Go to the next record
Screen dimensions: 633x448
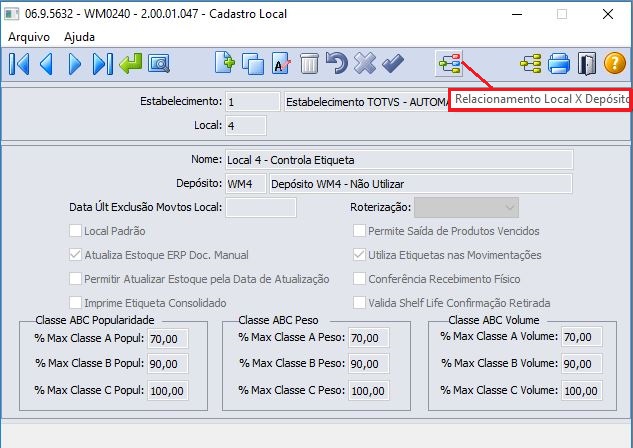[x=75, y=64]
